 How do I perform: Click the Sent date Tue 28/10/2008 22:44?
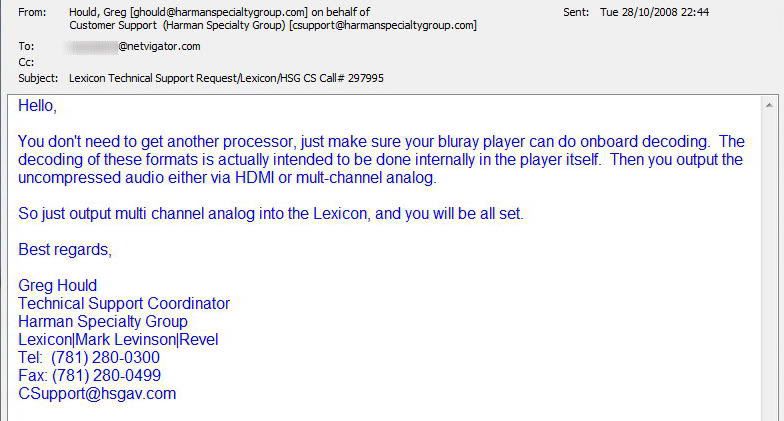tap(654, 12)
